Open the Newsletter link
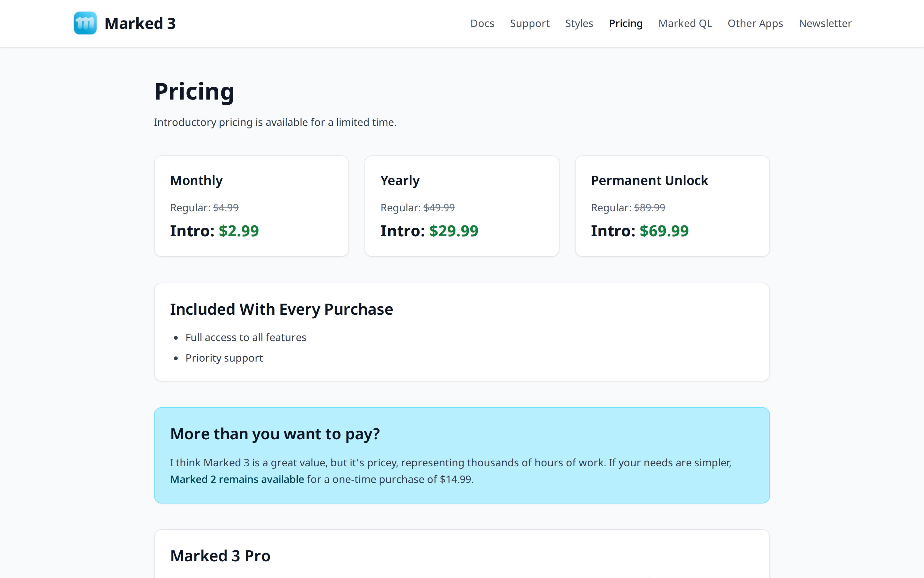Viewport: 924px width, 578px height. pyautogui.click(x=825, y=23)
